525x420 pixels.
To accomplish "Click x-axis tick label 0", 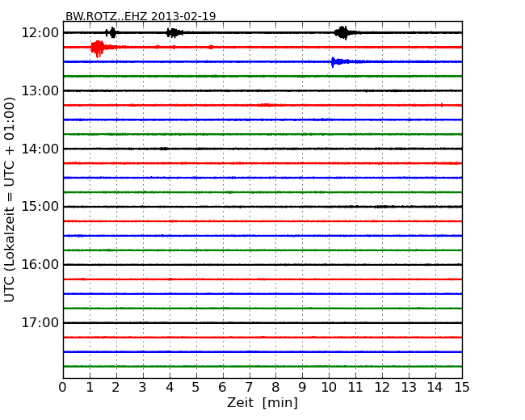I will click(63, 388).
